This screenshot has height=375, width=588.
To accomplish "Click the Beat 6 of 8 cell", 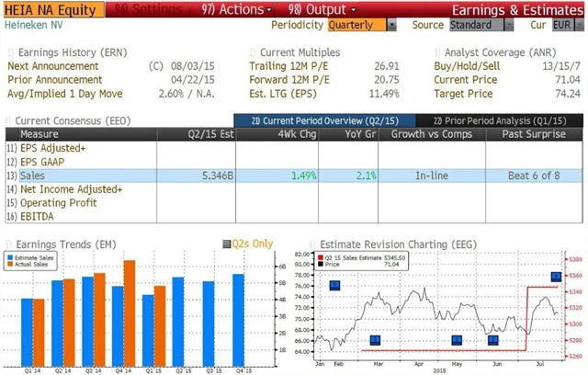I will 534,176.
